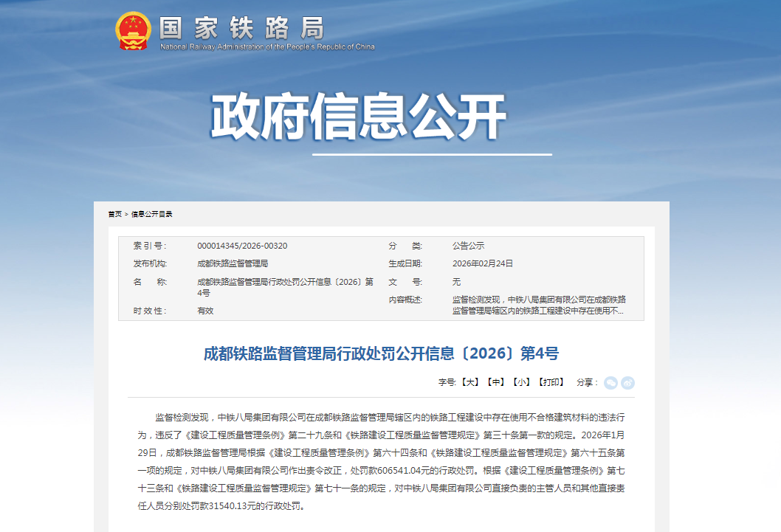Click the national emblem logo
This screenshot has height=532, width=781.
pos(133,31)
